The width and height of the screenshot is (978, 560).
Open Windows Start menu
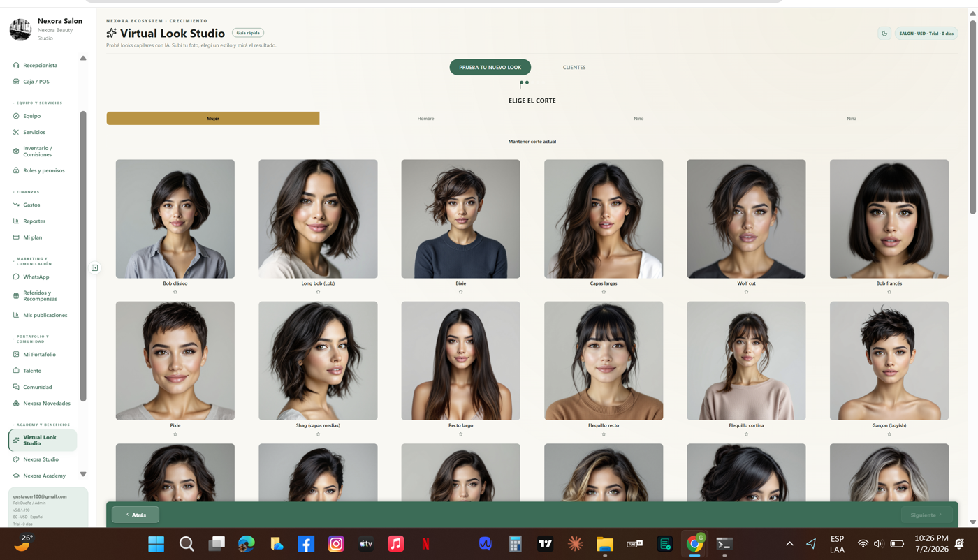156,544
